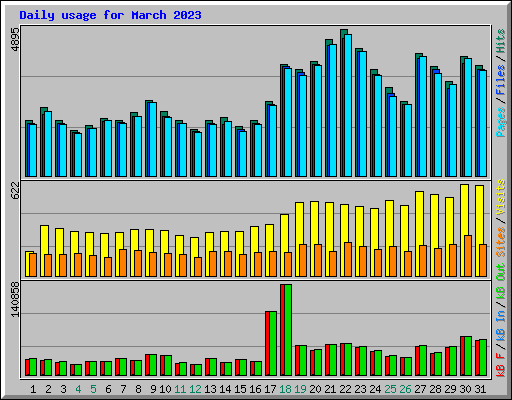Click the 'Pages' legend label
This screenshot has height=400, width=512.
pos(501,122)
